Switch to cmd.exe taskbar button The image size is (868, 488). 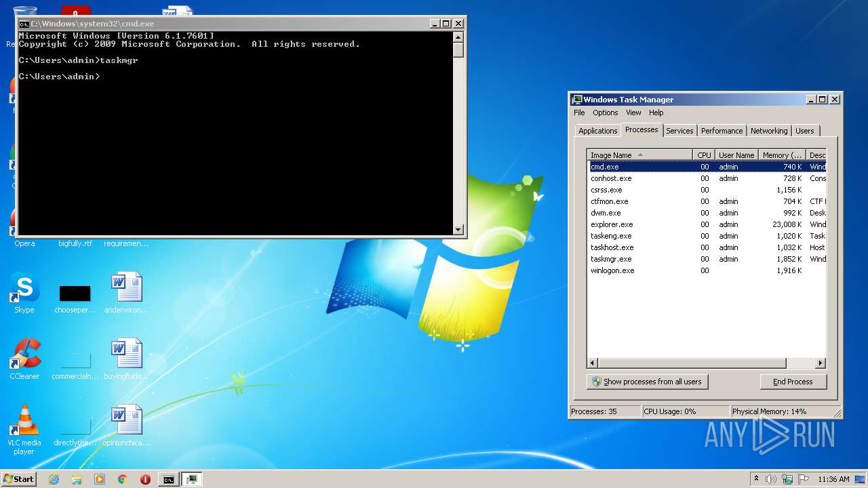168,479
